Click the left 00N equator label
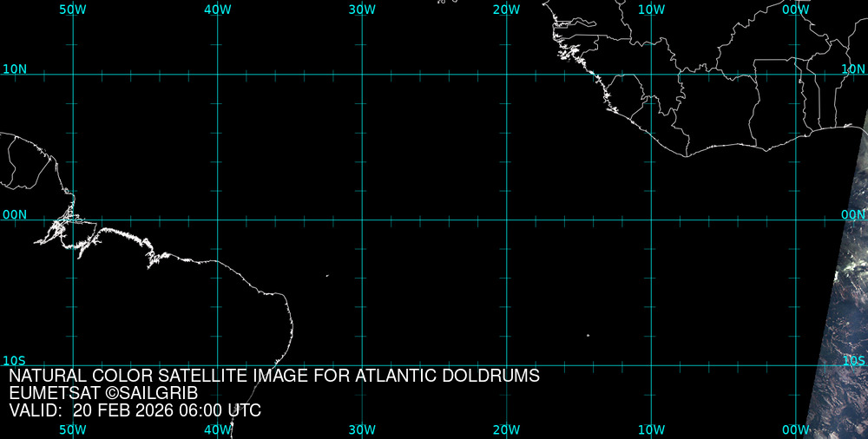The width and height of the screenshot is (868, 439). point(15,214)
